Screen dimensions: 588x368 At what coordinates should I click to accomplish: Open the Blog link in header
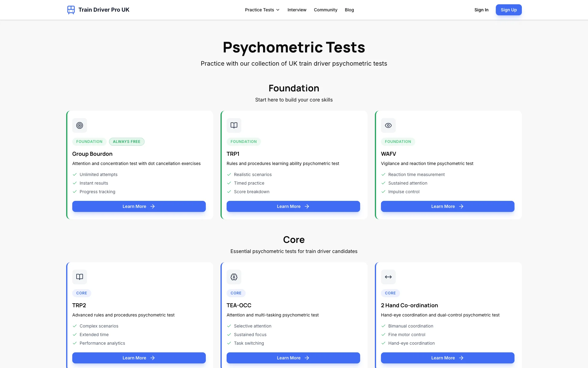pyautogui.click(x=349, y=10)
